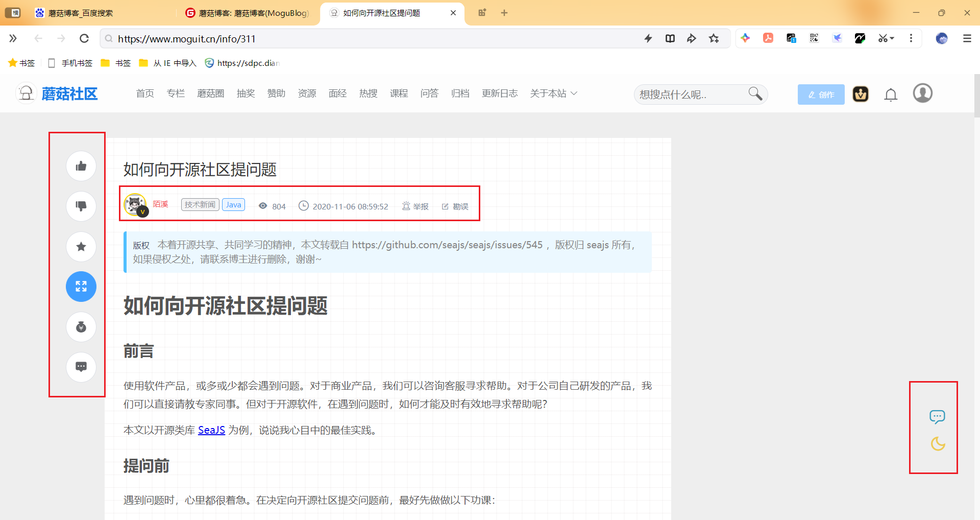The image size is (980, 520).
Task: Open the three-dot browser menu
Action: click(911, 38)
